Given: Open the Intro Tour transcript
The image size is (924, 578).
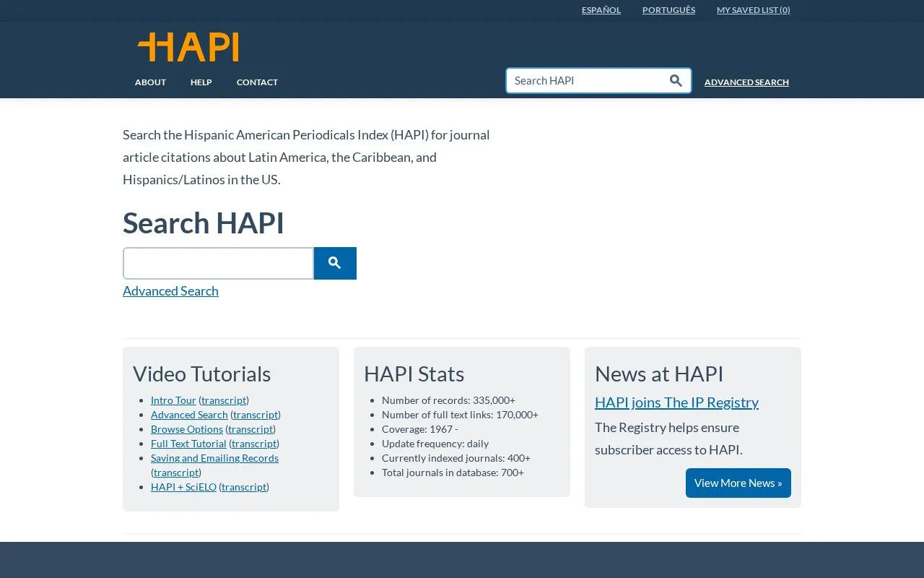Looking at the screenshot, I should click(224, 400).
